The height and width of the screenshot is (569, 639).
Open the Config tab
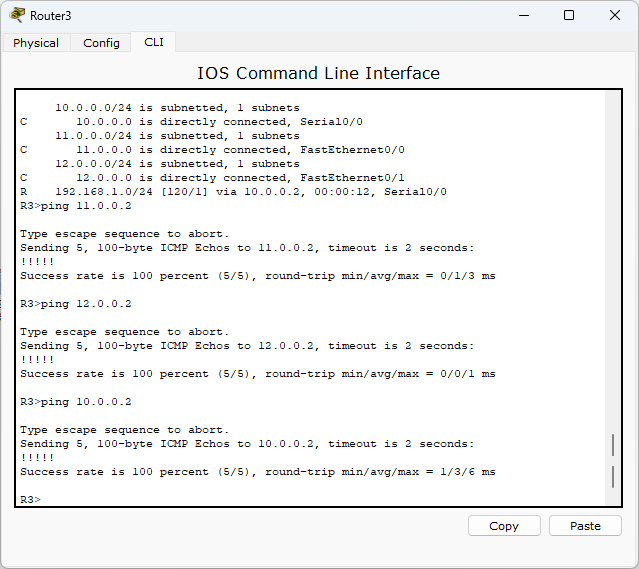pos(101,43)
